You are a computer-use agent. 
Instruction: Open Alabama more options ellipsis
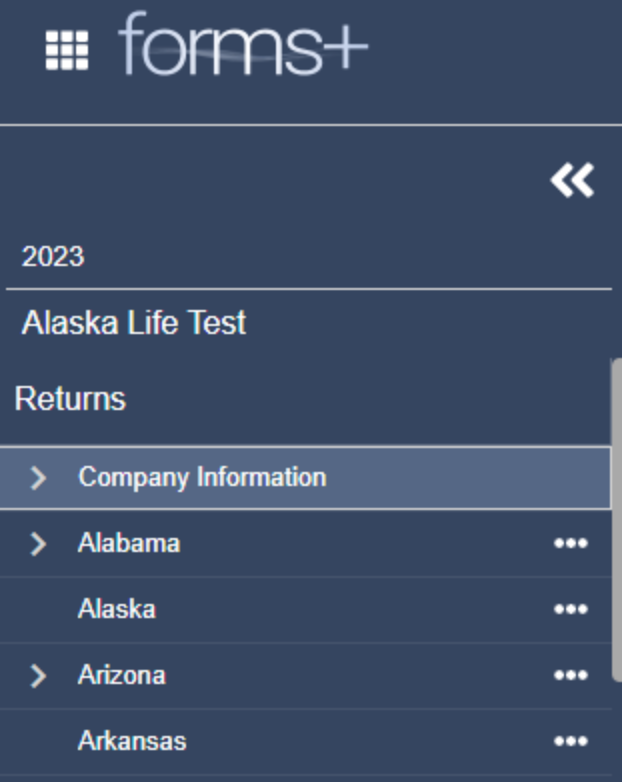(570, 543)
